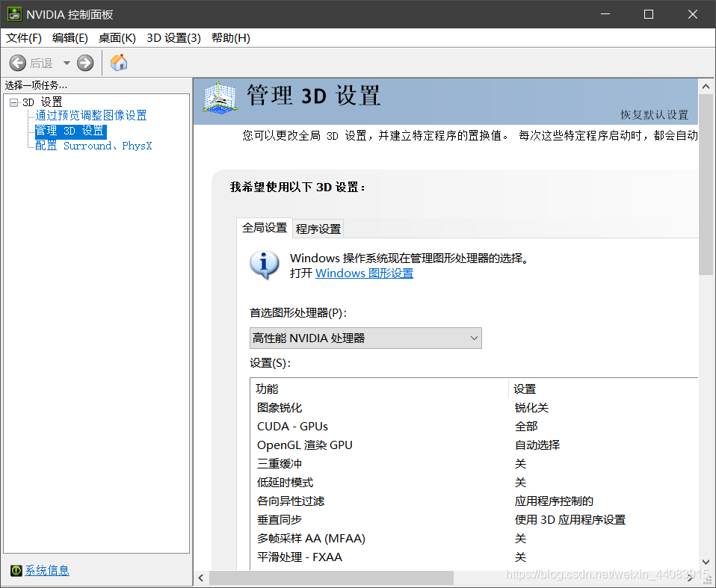Select the 图象锐化 setting row
The height and width of the screenshot is (588, 716).
(x=474, y=408)
